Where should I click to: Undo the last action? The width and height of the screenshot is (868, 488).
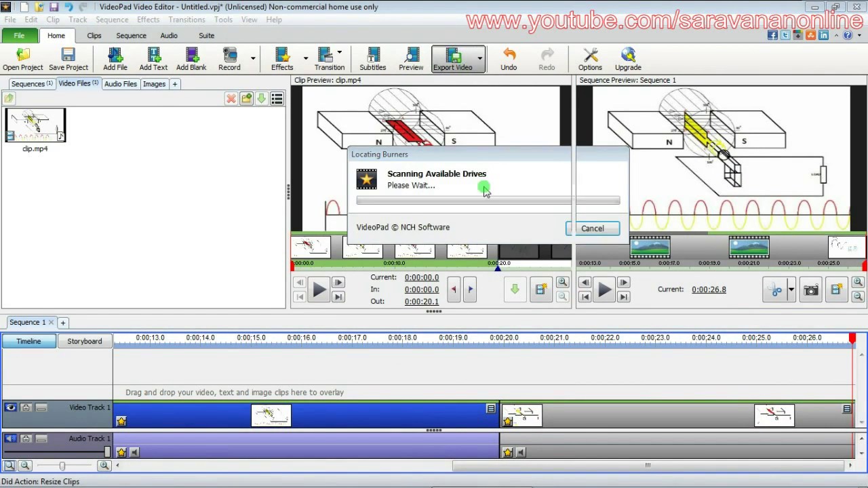[x=509, y=60]
